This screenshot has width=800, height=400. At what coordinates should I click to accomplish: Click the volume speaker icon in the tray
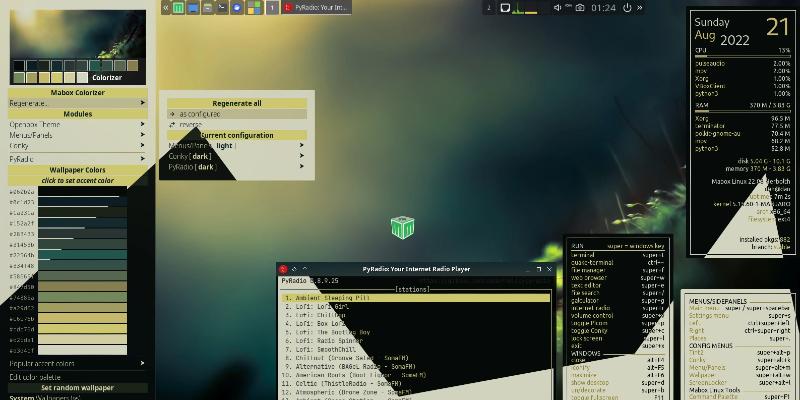click(x=558, y=8)
